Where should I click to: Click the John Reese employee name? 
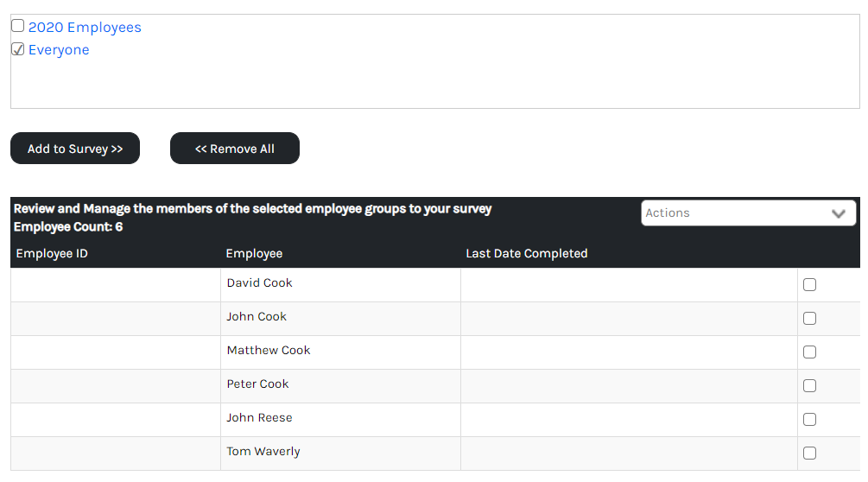[x=259, y=418]
